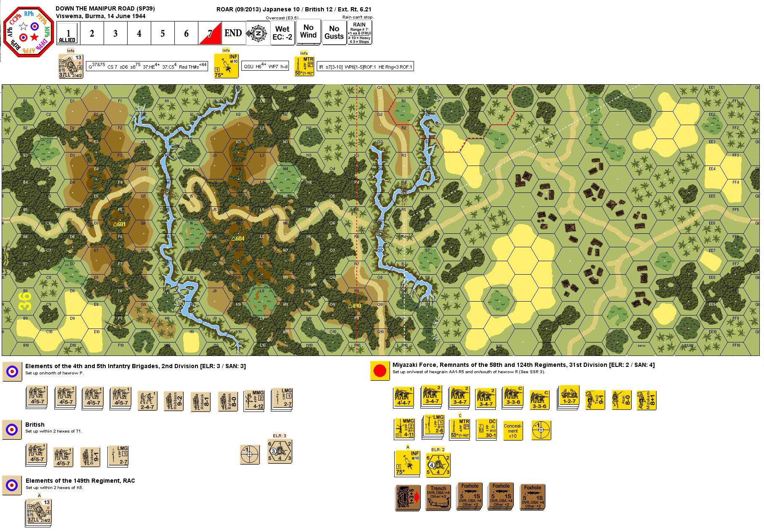
Task: Select the Concealment x10 counter
Action: (x=513, y=430)
